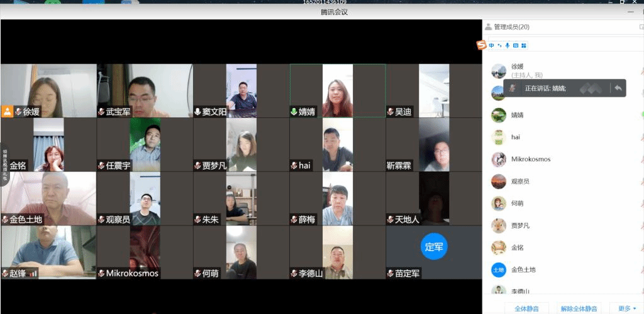Select 观察员 in the member list

tap(520, 181)
